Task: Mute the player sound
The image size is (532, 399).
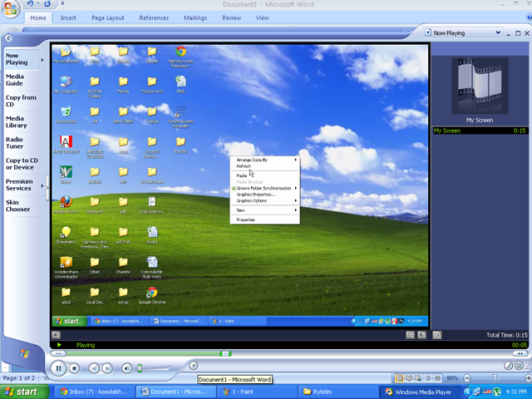Action: [127, 367]
